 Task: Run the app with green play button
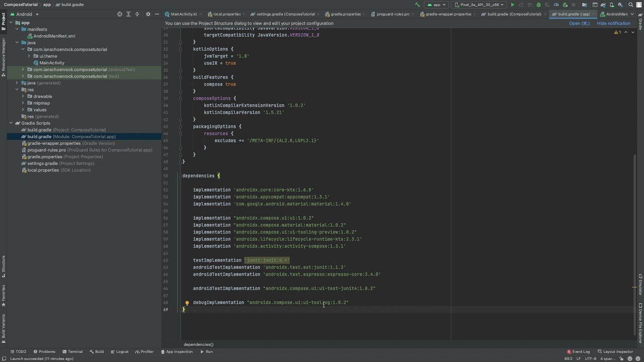(x=512, y=5)
